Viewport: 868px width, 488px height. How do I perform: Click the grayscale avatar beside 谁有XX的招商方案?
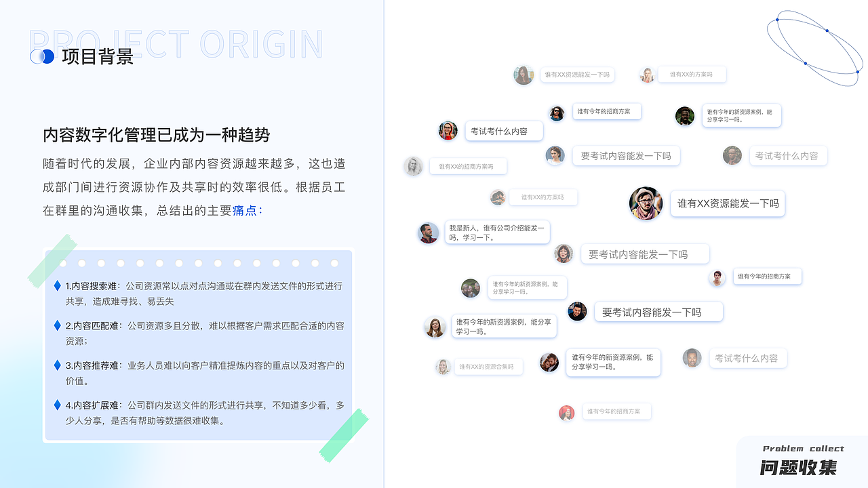click(413, 166)
